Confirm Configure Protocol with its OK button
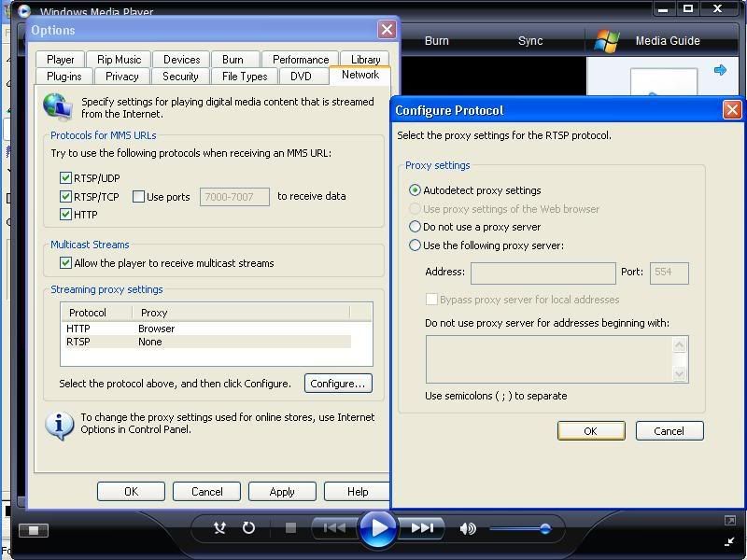This screenshot has height=560, width=747. pos(591,431)
